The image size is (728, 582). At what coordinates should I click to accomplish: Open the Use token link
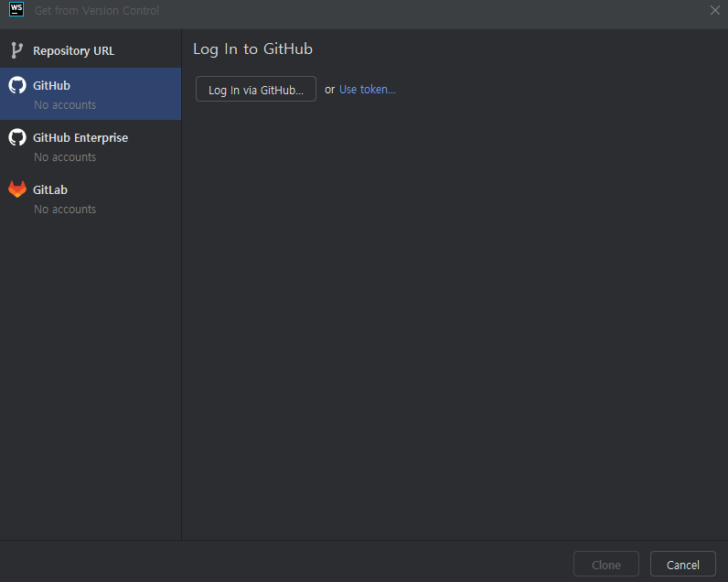pos(368,89)
